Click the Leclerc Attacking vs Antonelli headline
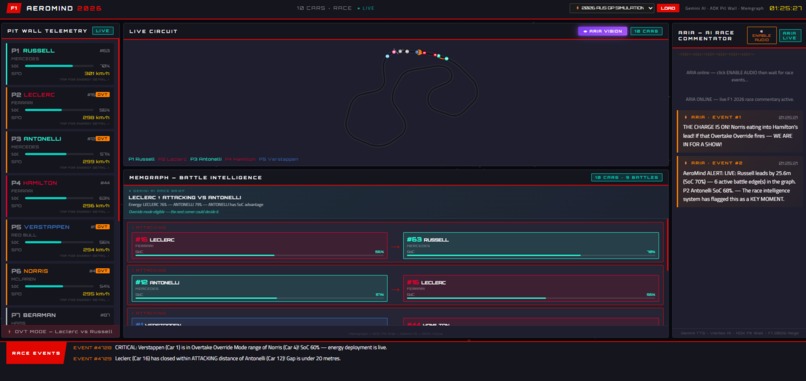The image size is (806, 381). (x=185, y=197)
